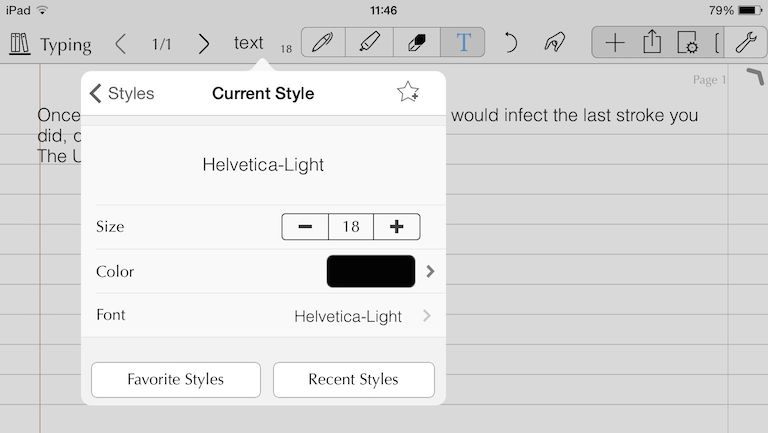The image size is (768, 433).
Task: Select the Eraser tool
Action: tap(416, 43)
